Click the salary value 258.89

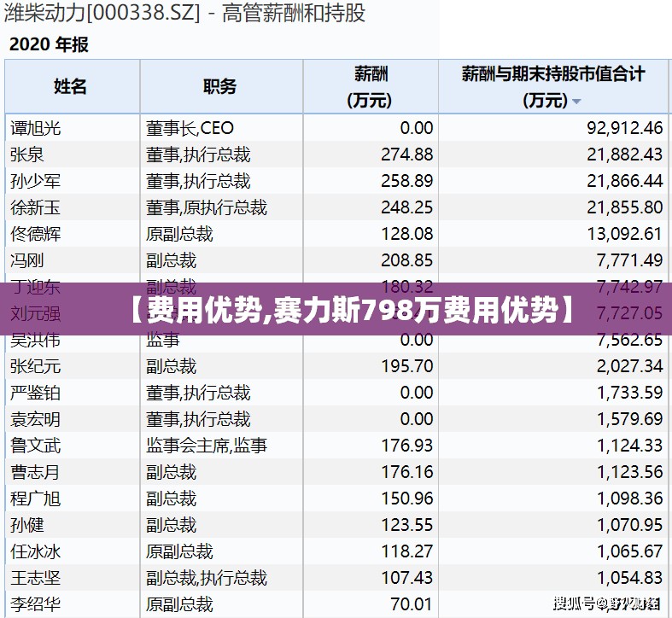(x=407, y=181)
